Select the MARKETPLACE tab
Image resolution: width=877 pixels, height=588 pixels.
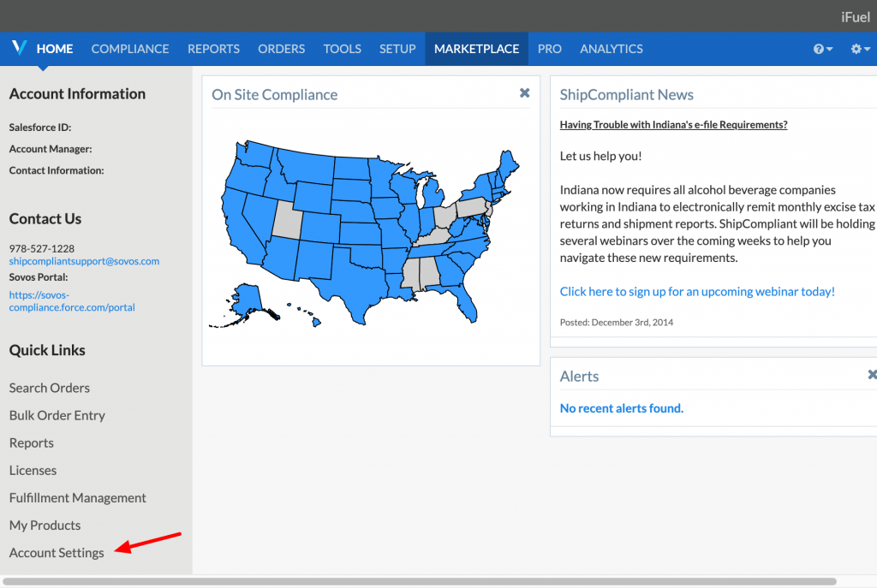point(476,49)
